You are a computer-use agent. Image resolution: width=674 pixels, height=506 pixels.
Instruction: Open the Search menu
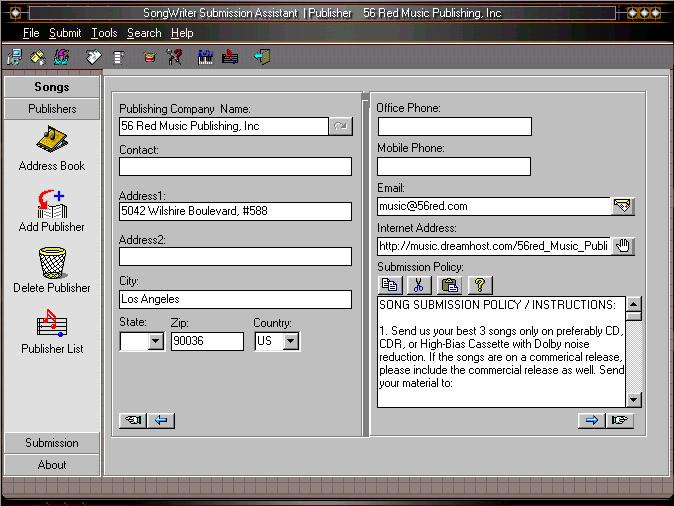click(x=144, y=33)
